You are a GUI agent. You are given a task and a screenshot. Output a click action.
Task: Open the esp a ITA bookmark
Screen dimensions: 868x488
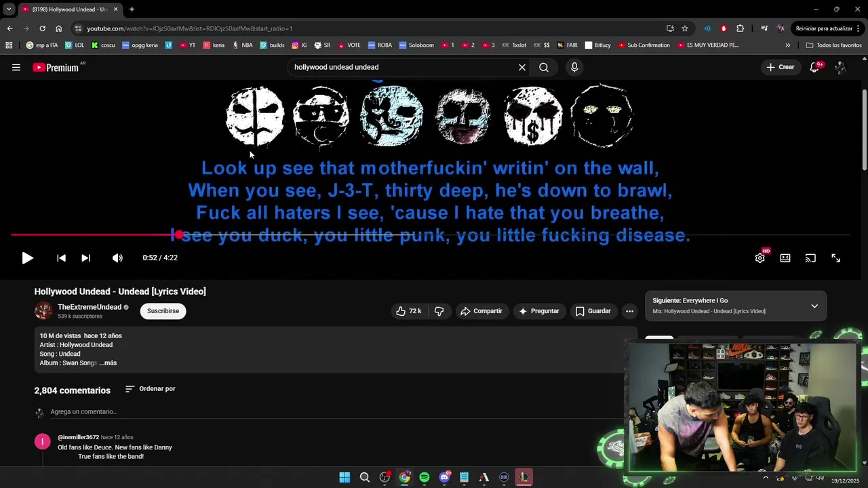(x=41, y=45)
